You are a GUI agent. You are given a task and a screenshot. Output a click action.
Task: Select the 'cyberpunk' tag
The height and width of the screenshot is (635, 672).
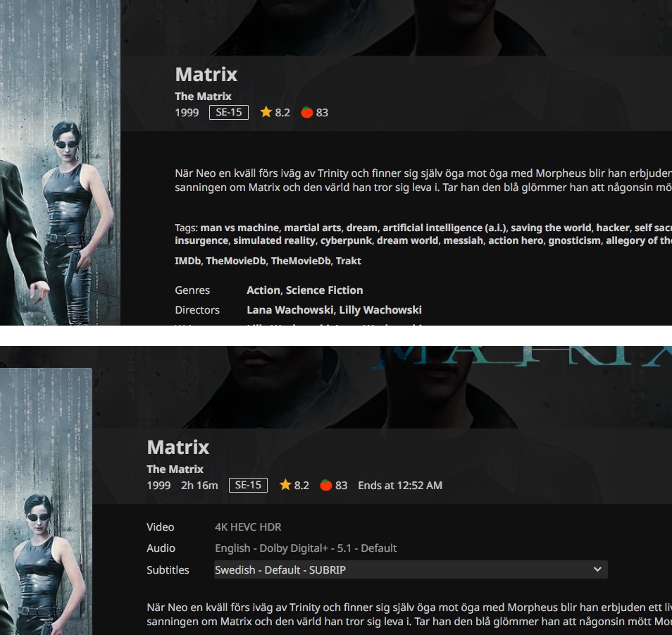tap(347, 240)
